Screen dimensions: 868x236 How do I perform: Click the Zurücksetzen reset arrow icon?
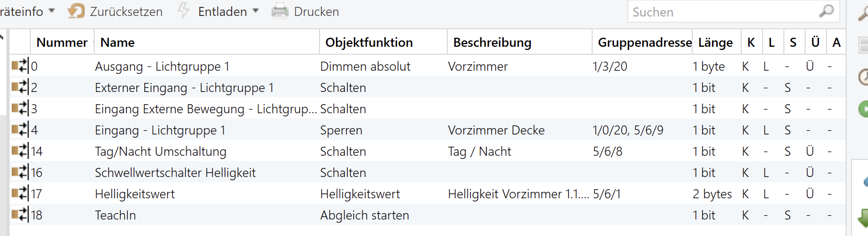(x=76, y=11)
